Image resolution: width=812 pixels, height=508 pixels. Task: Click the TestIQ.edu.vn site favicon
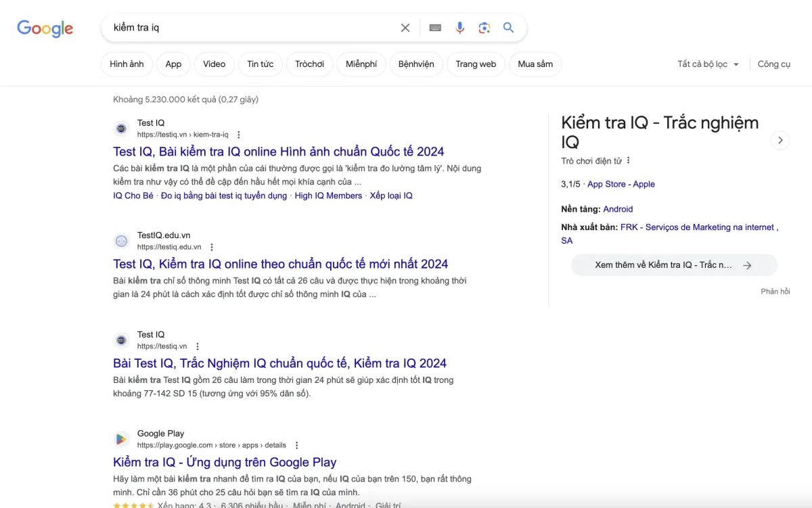[121, 240]
